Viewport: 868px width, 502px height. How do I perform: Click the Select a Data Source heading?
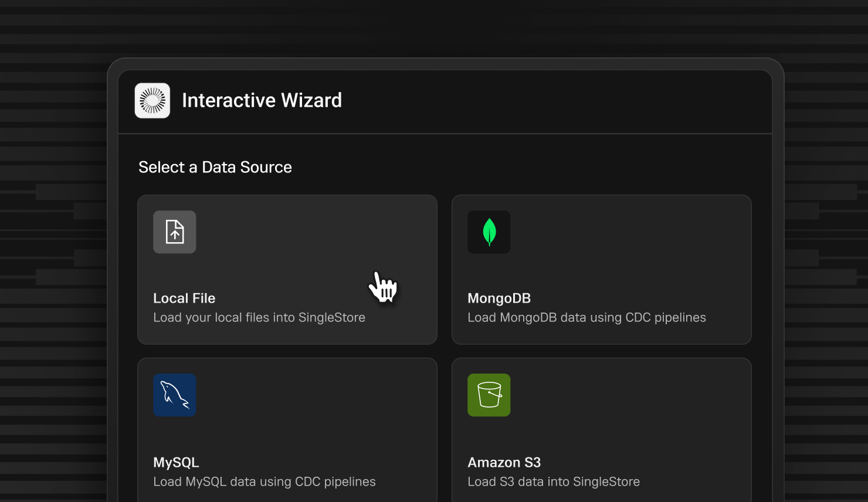point(215,167)
